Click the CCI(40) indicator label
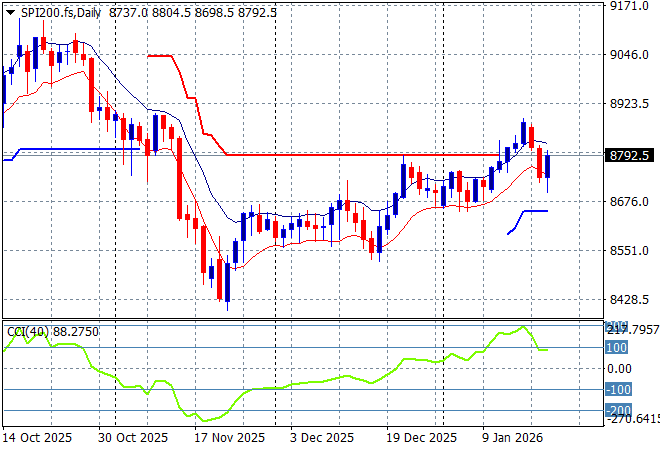 tap(50, 331)
